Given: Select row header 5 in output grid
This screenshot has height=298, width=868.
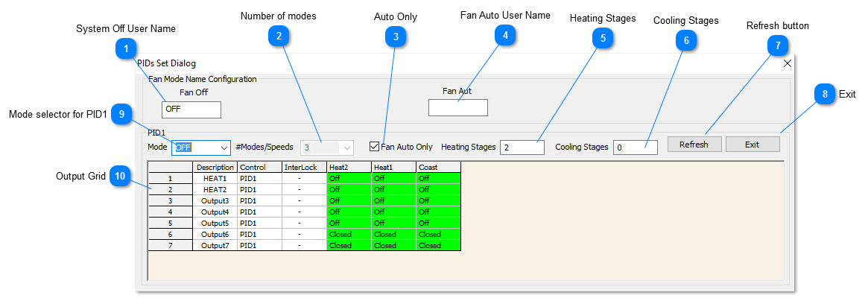Looking at the screenshot, I should 171,223.
